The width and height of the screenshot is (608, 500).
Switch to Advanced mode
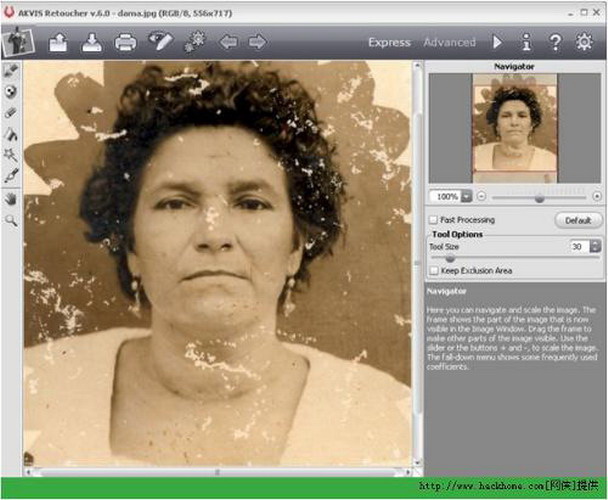(449, 42)
